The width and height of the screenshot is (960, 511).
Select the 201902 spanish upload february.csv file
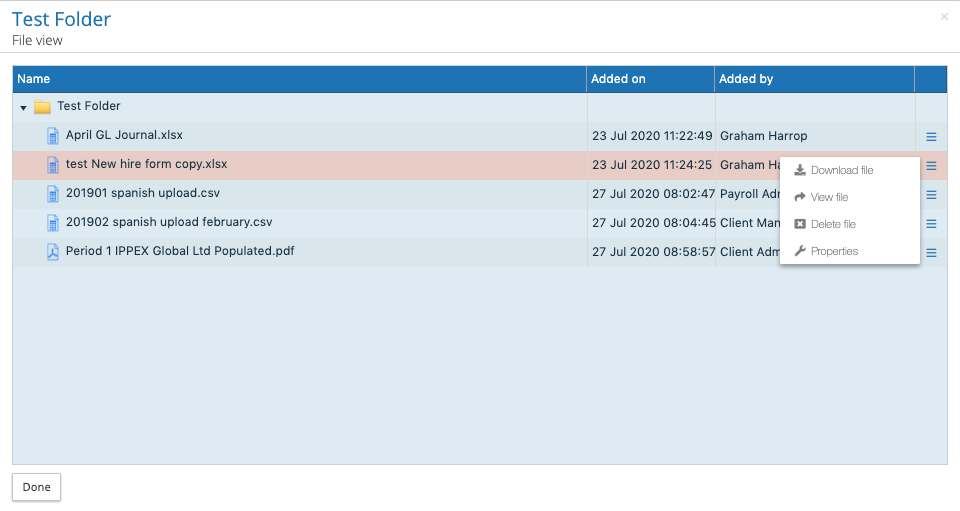pos(168,222)
